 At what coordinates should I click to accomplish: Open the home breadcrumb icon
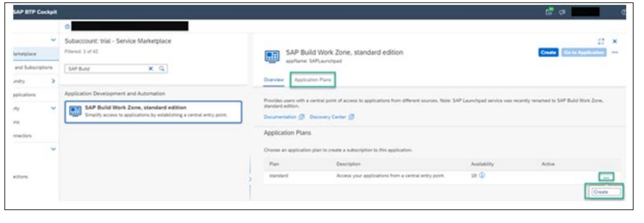(x=68, y=26)
